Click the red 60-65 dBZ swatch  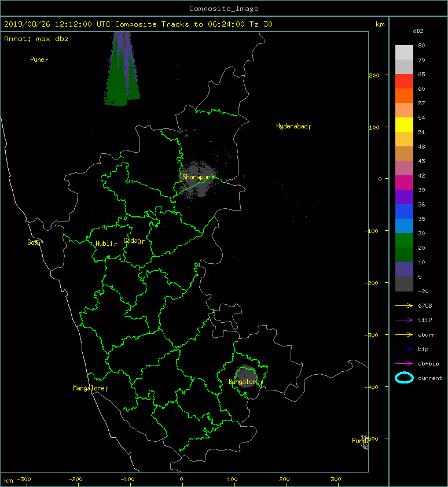pyautogui.click(x=404, y=82)
